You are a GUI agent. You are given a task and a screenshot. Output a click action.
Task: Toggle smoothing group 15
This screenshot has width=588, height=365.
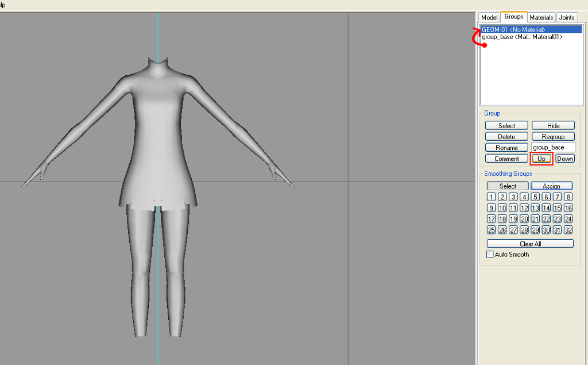pyautogui.click(x=557, y=208)
